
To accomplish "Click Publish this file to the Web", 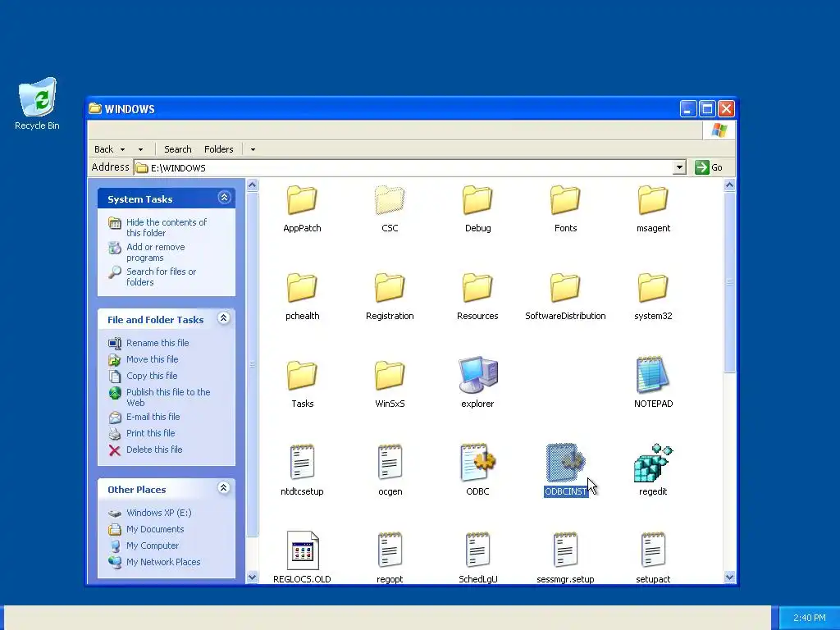I will coord(168,397).
